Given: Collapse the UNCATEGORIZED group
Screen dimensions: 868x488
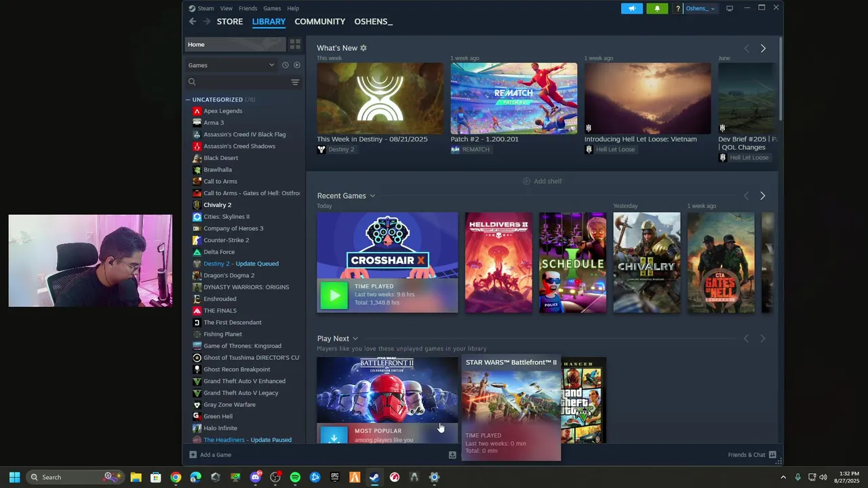Looking at the screenshot, I should tap(189, 100).
